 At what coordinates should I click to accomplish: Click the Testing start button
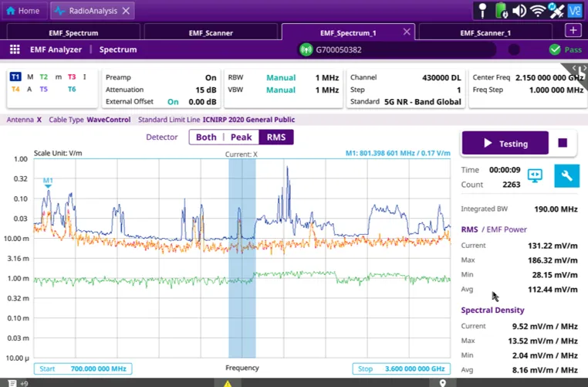pyautogui.click(x=505, y=144)
